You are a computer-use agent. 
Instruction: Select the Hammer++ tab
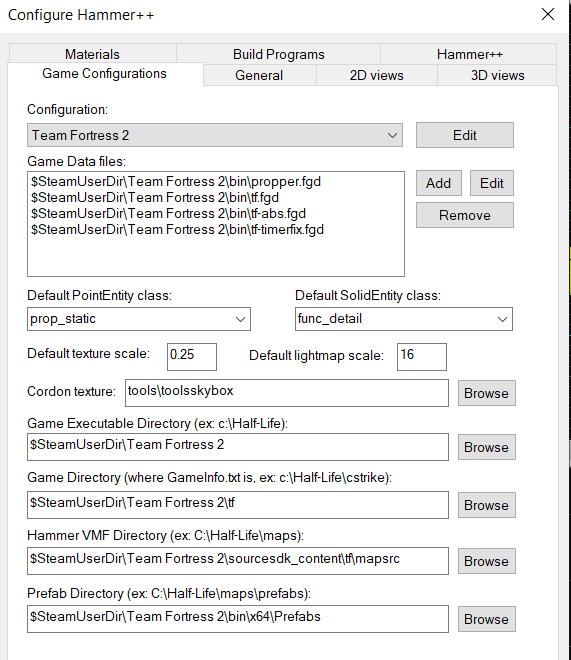click(469, 54)
